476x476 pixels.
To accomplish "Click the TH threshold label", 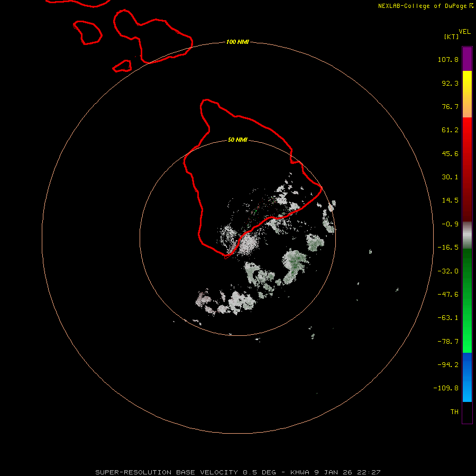I will 454,412.
